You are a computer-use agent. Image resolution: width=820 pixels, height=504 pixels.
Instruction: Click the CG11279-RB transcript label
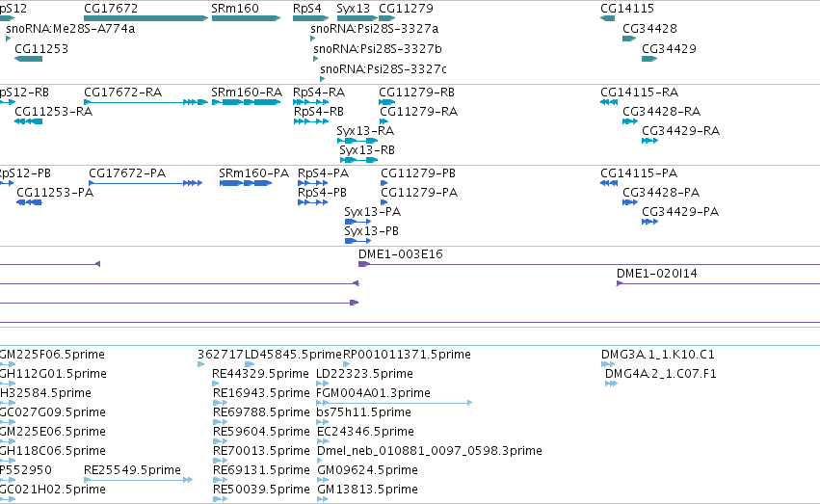point(417,92)
